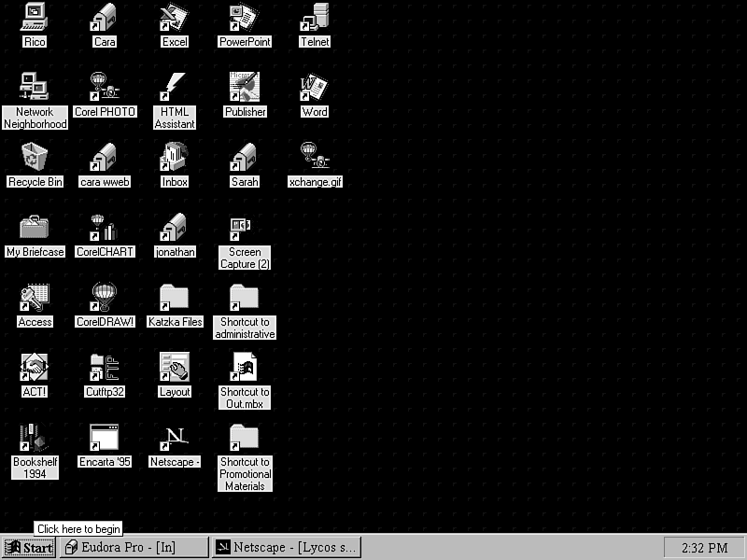Select the Encarta '95 shortcut

click(105, 437)
